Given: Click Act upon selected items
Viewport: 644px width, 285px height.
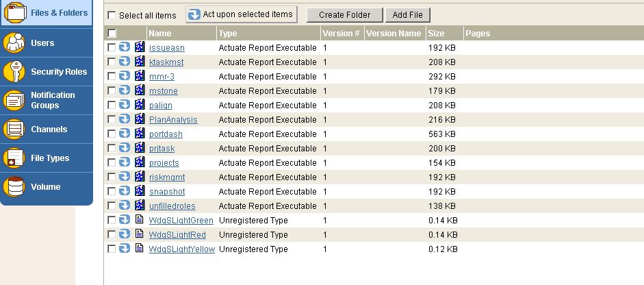Looking at the screenshot, I should tap(242, 14).
